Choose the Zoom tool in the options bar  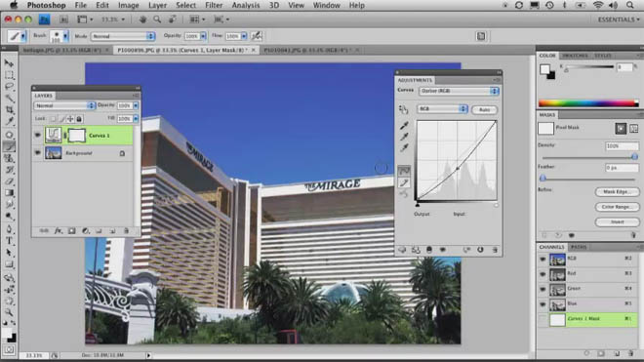point(157,20)
